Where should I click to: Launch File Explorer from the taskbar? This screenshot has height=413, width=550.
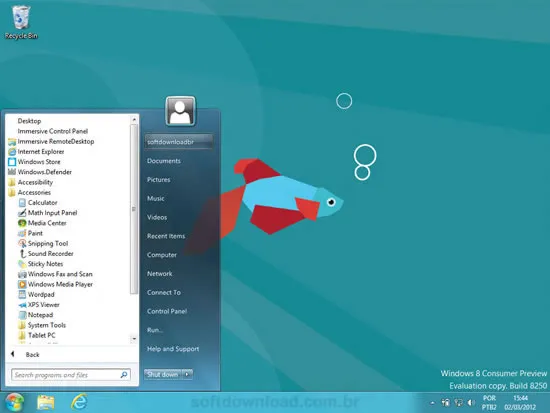coord(46,402)
